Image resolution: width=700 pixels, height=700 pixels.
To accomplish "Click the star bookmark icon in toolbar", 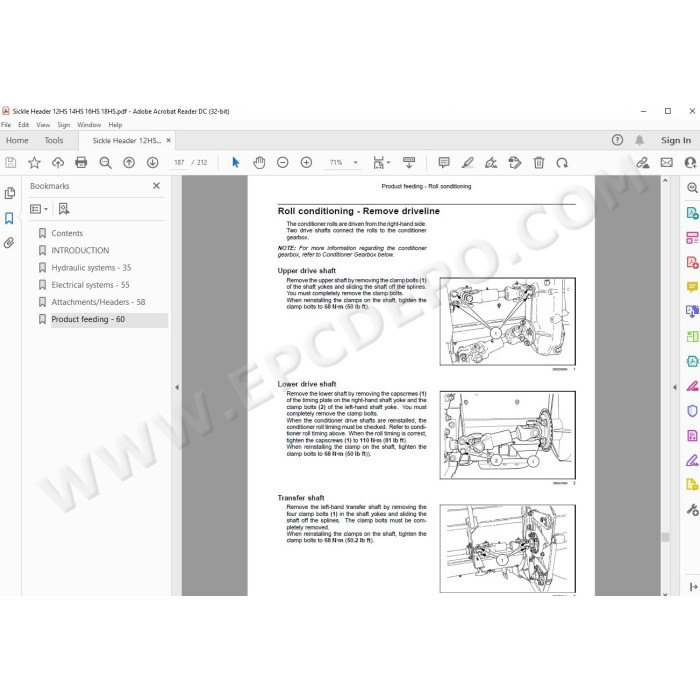I will coord(34,162).
